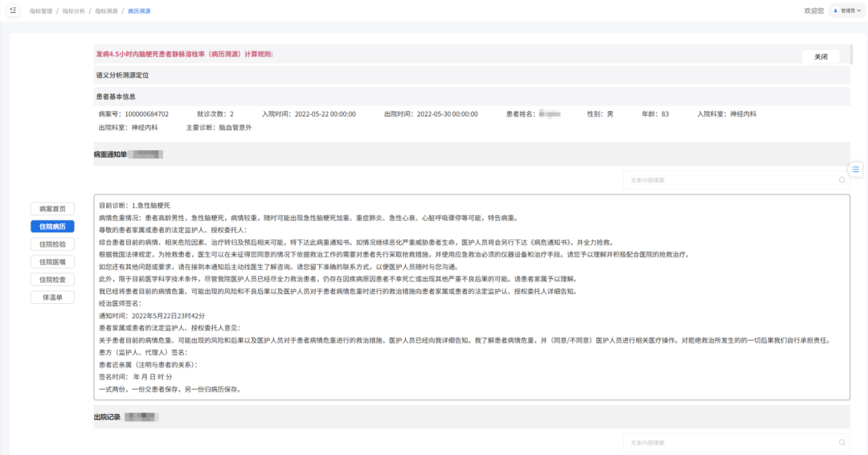Select the 住院病历 tab
This screenshot has width=868, height=455.
(53, 227)
